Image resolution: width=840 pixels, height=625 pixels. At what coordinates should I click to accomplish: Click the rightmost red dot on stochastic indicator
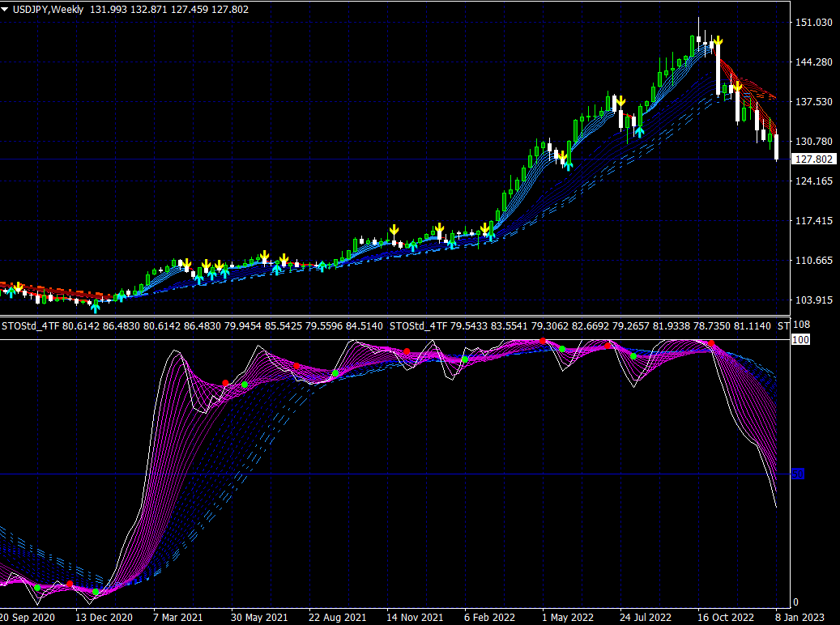coord(711,344)
